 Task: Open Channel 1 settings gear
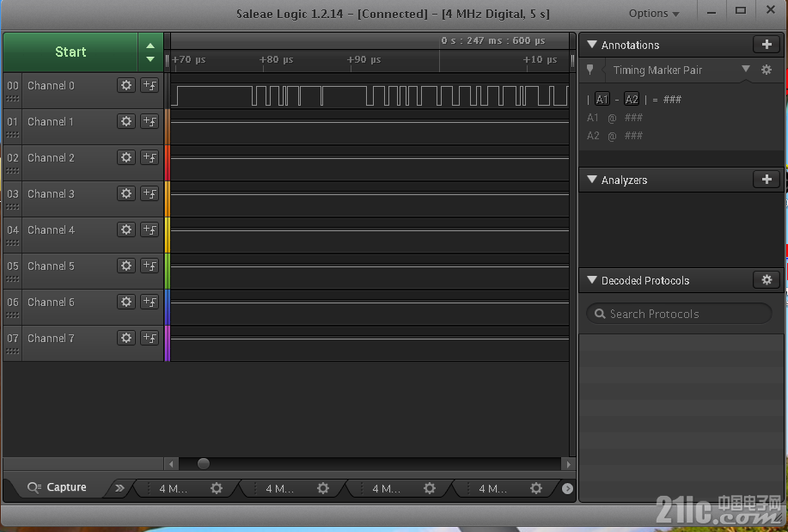coord(126,121)
